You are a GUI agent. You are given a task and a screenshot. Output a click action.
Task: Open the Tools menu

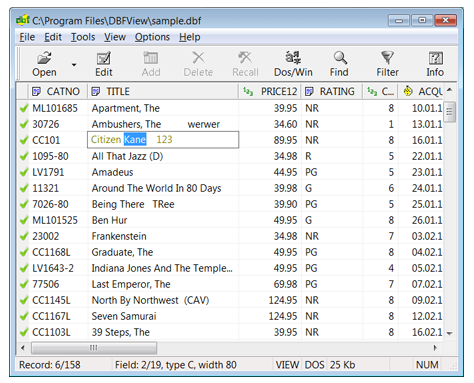(83, 37)
